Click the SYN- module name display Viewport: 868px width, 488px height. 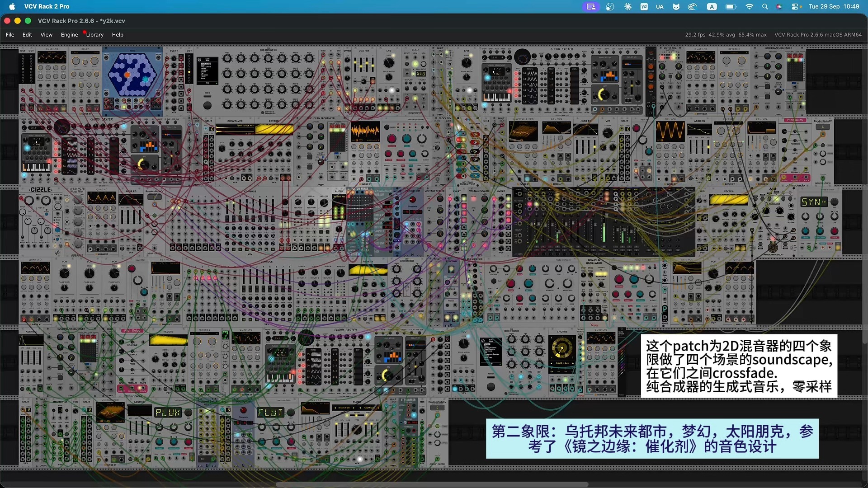point(814,202)
